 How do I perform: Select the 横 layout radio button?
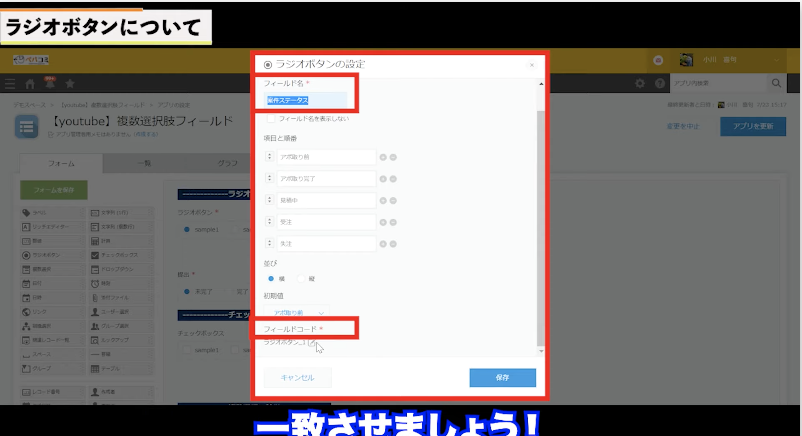coord(270,278)
